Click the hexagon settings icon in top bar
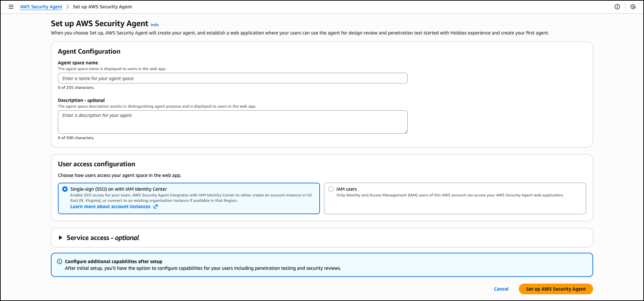The width and height of the screenshot is (644, 301). [x=633, y=7]
